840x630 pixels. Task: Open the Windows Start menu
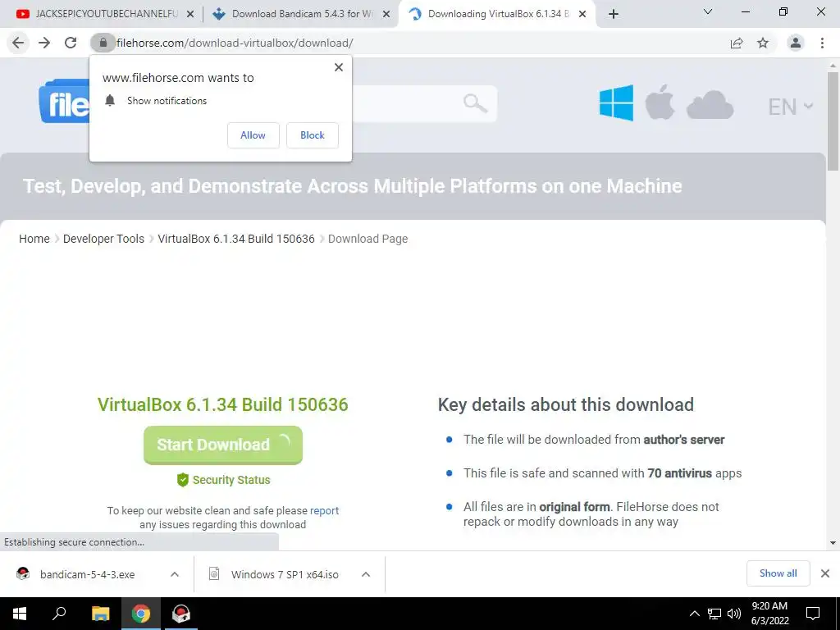click(x=20, y=614)
